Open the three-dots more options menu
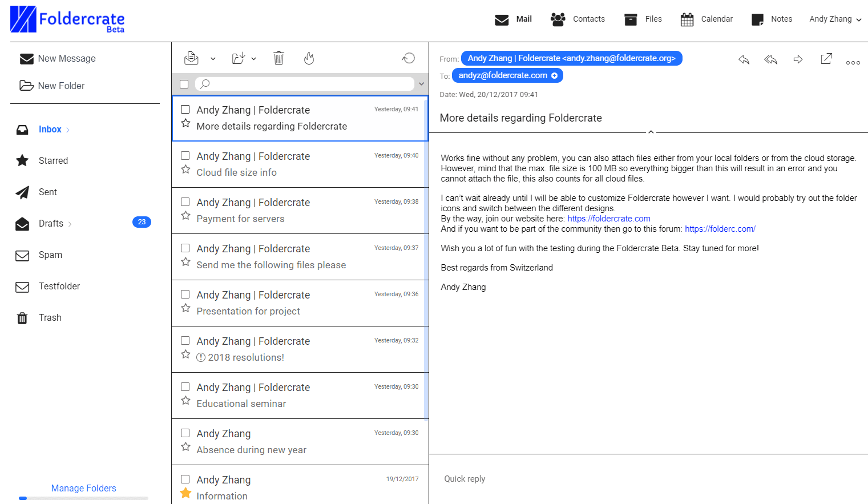 click(853, 63)
